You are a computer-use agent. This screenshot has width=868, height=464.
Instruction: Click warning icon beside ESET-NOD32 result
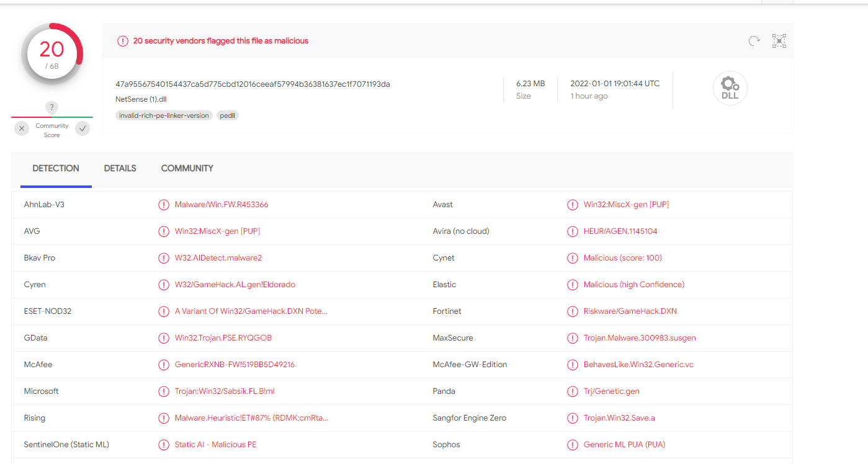pos(164,311)
